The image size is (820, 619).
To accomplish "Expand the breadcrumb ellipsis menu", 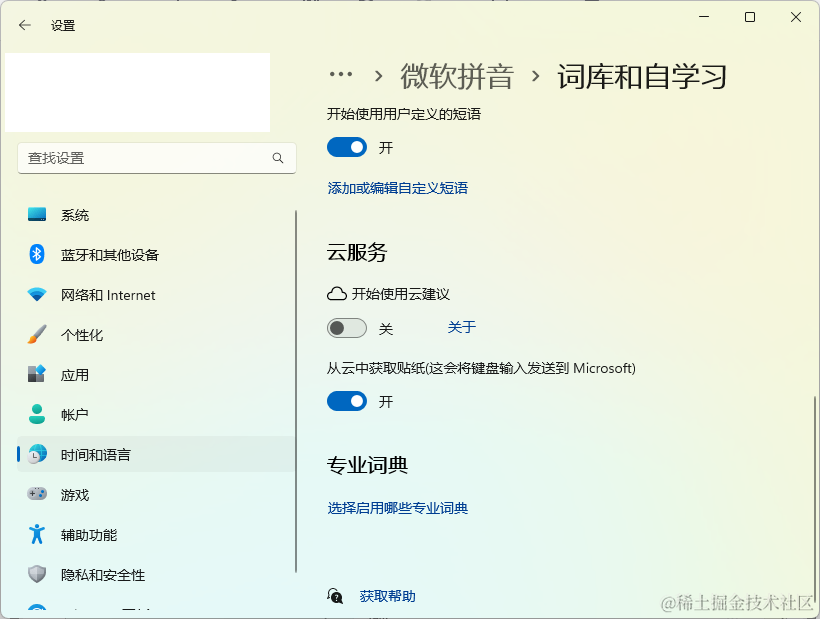I will pyautogui.click(x=341, y=73).
